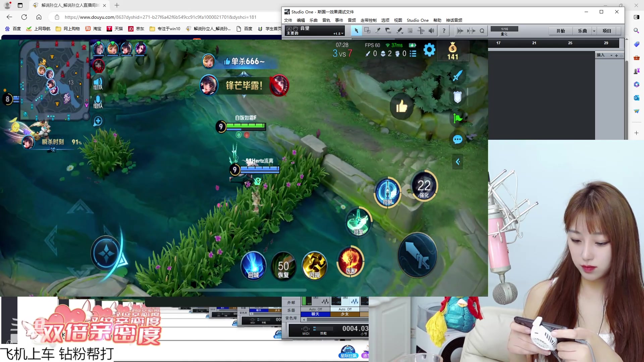Open the 神话音频 menu
644x362 pixels.
[x=454, y=20]
